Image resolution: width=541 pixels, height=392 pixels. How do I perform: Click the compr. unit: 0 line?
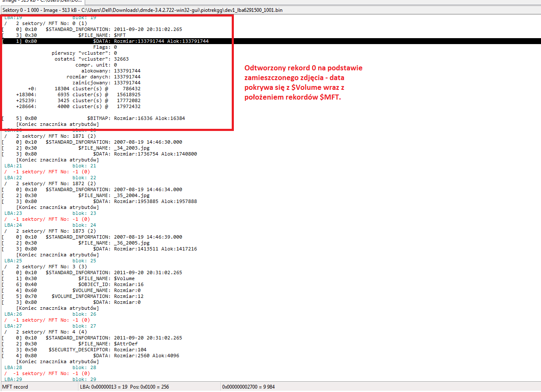[96, 65]
